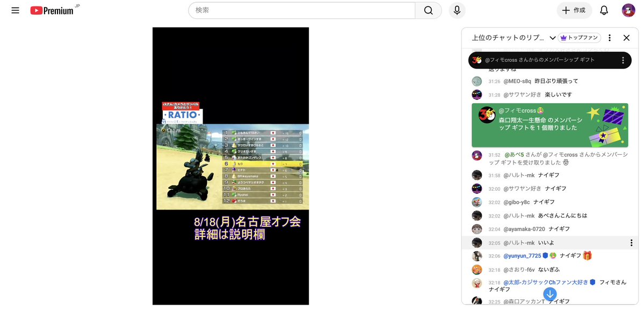The image size is (644, 309).
Task: Expand the 上位のチャットのリプ… dropdown
Action: pos(514,38)
